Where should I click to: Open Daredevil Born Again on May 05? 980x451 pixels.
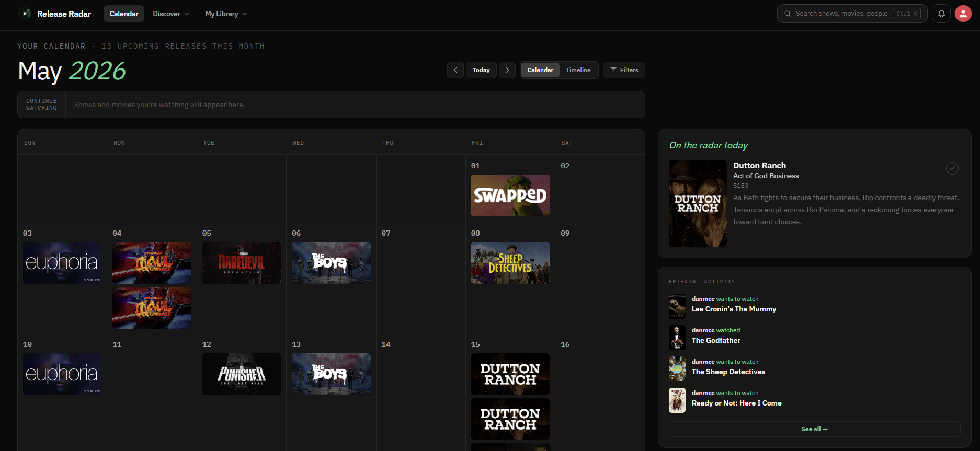(x=242, y=263)
